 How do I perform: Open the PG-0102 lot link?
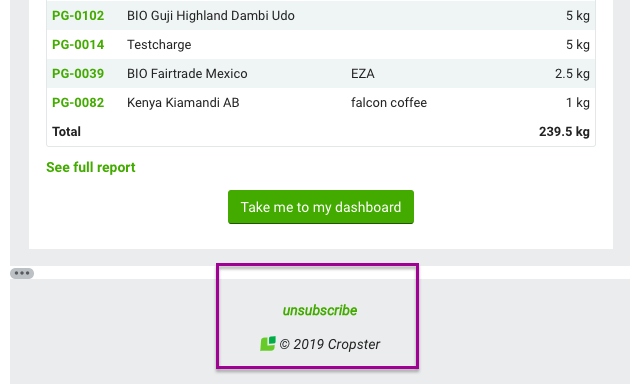78,16
